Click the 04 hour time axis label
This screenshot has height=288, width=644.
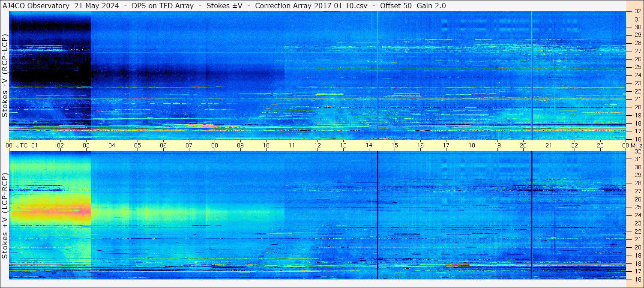[112, 145]
